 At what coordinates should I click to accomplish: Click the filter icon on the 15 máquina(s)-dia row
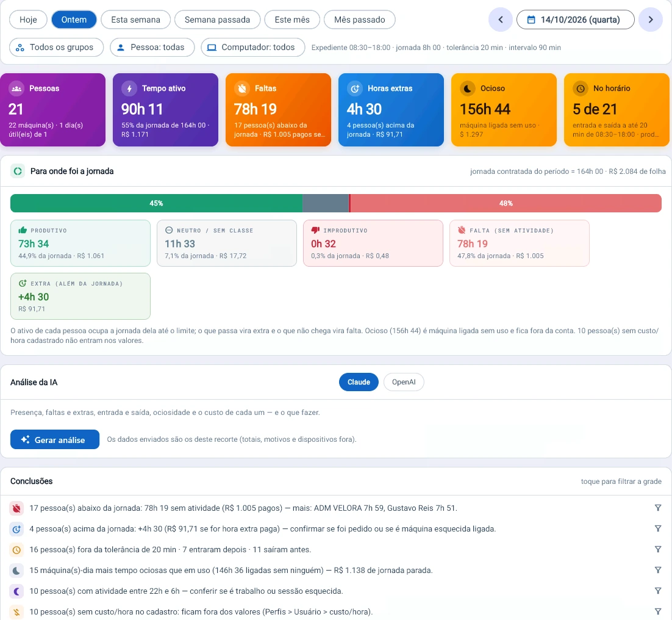coord(658,570)
